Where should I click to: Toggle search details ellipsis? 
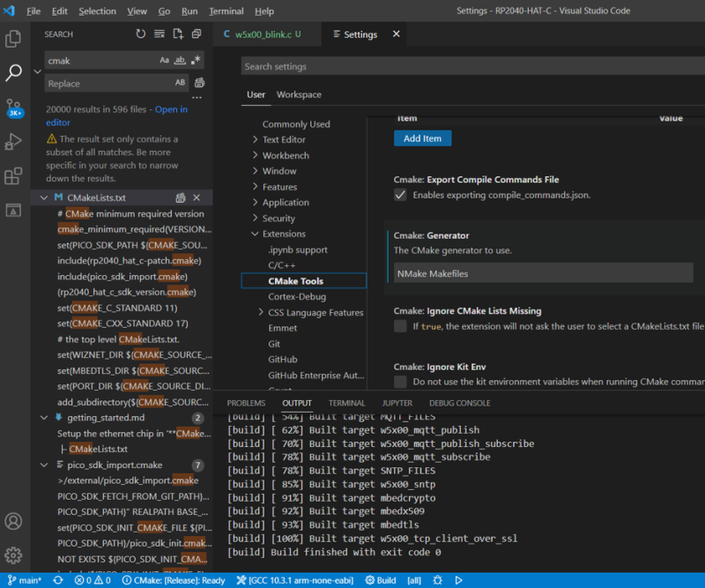(x=197, y=98)
